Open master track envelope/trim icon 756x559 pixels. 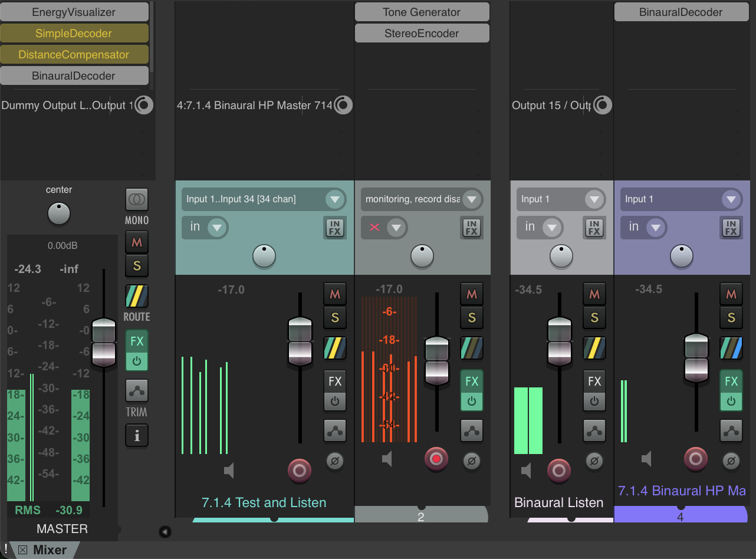137,390
